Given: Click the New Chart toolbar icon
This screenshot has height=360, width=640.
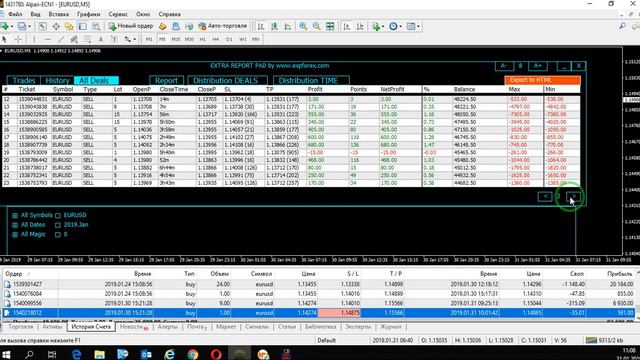Looking at the screenshot, I should pos(5,26).
